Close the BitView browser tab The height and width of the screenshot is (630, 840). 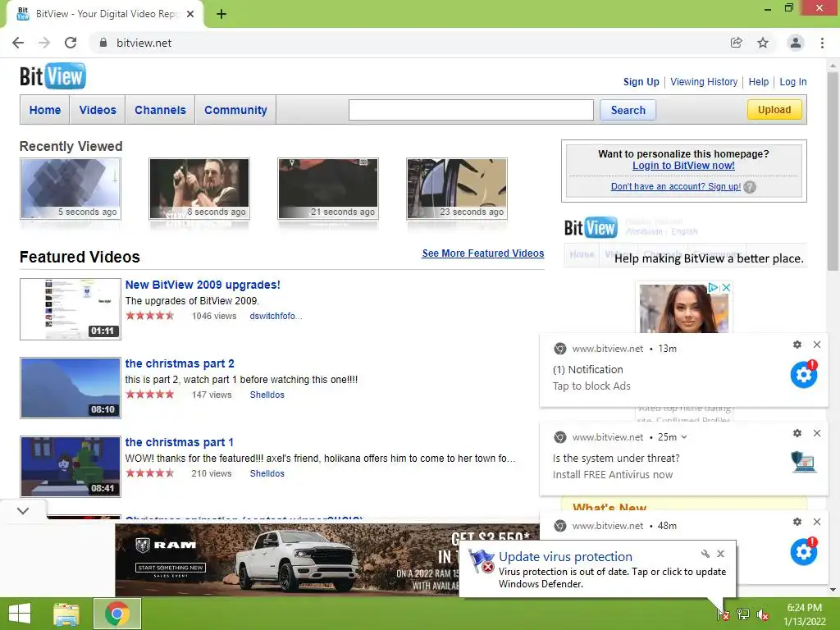pos(190,14)
